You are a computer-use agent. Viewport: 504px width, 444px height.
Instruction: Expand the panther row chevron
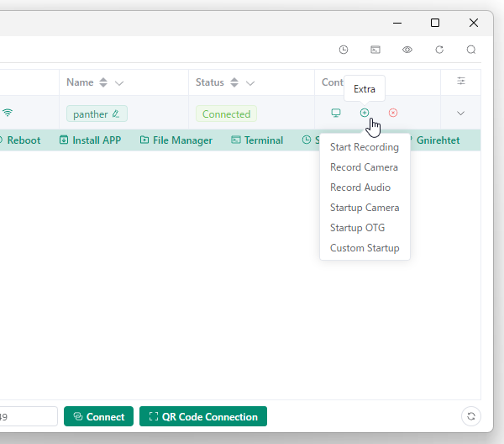tap(460, 114)
